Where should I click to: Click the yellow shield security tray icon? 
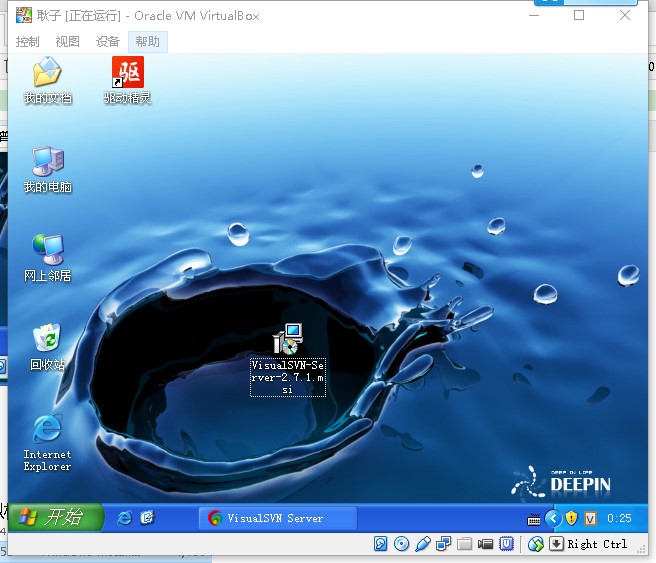(x=571, y=518)
